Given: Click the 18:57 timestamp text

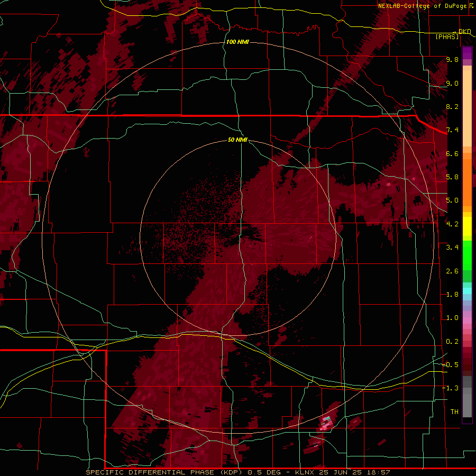Looking at the screenshot, I should (378, 472).
